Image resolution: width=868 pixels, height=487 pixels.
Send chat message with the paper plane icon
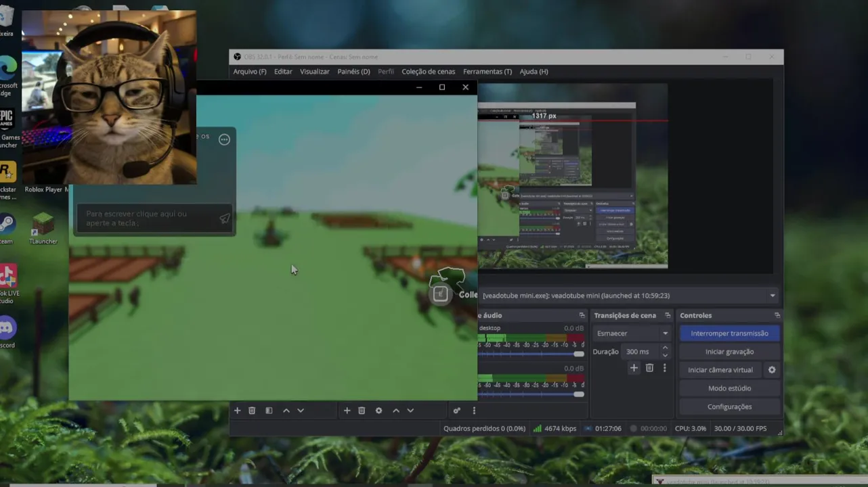[x=225, y=218]
